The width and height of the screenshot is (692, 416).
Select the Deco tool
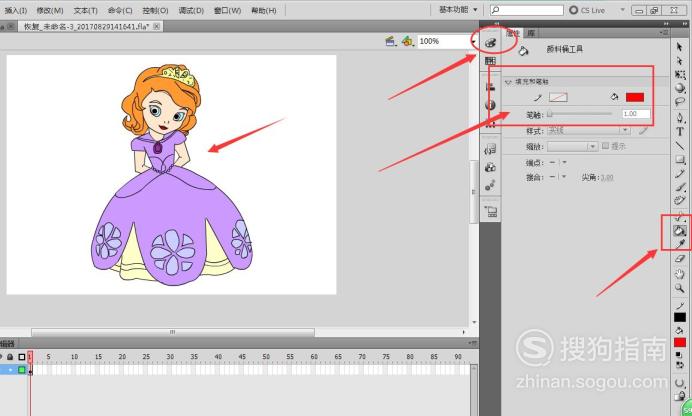coord(680,201)
